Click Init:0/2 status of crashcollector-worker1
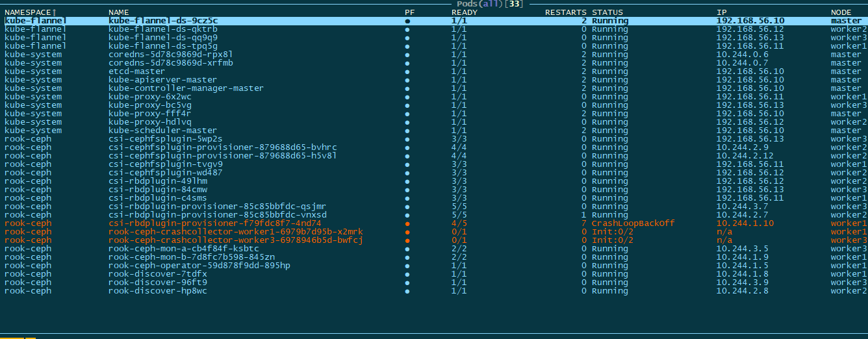The height and width of the screenshot is (339, 868). click(x=613, y=232)
